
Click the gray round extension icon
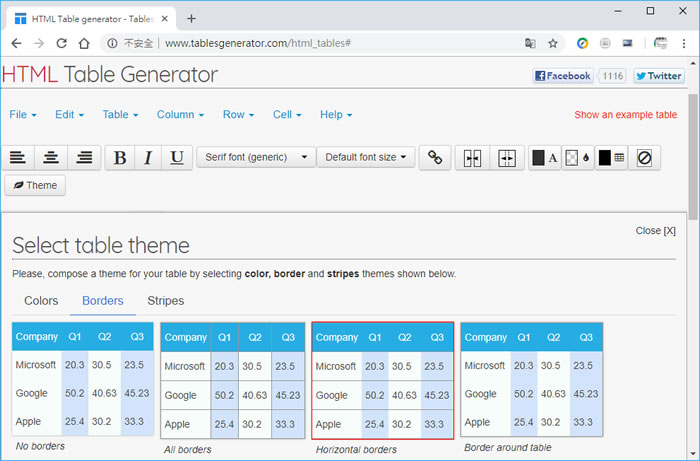(x=605, y=43)
